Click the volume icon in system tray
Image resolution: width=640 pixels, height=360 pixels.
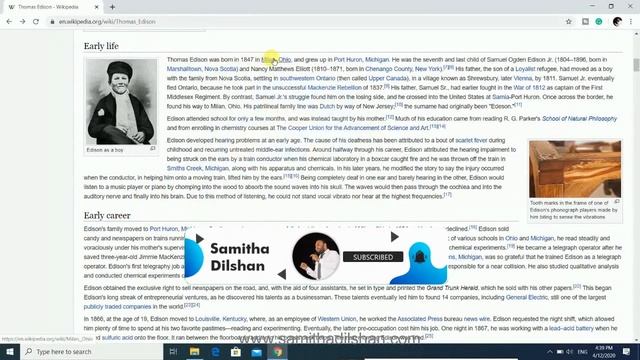[x=570, y=351]
